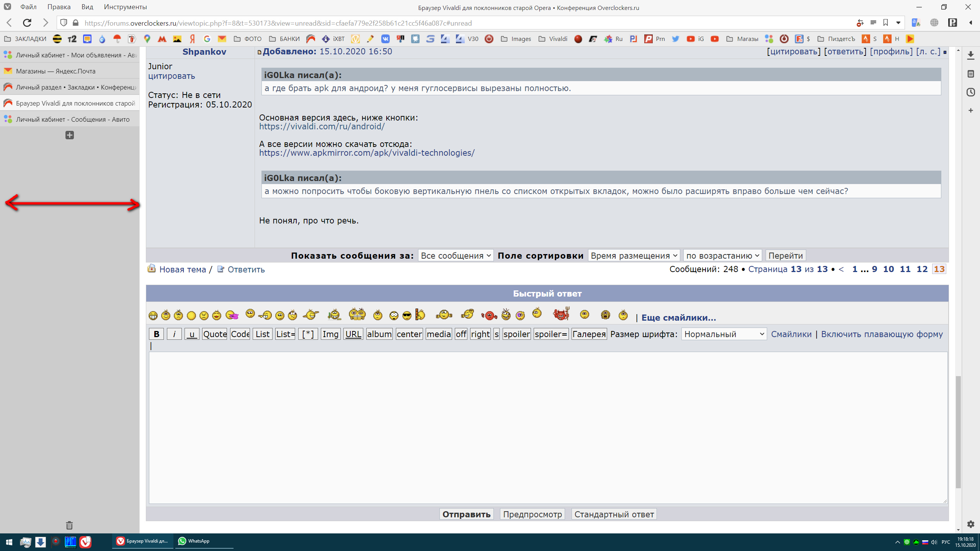This screenshot has height=551, width=980.
Task: Add a new tab with plus icon
Action: click(x=69, y=135)
